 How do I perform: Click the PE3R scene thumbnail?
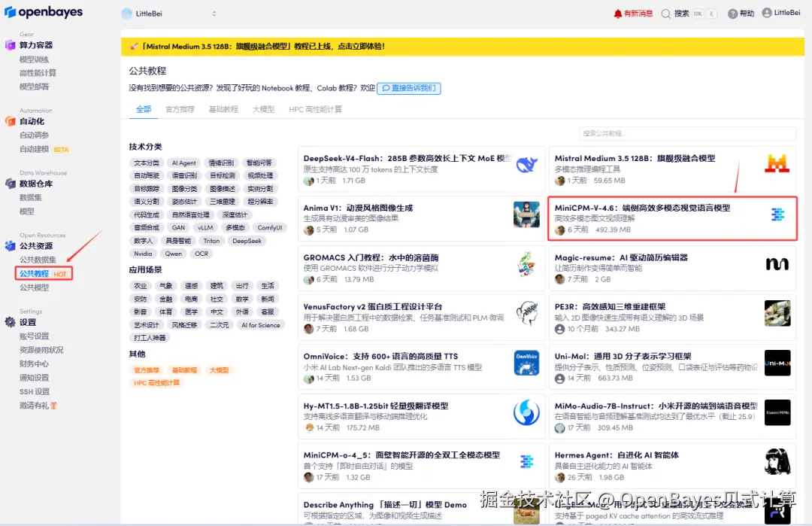click(777, 313)
